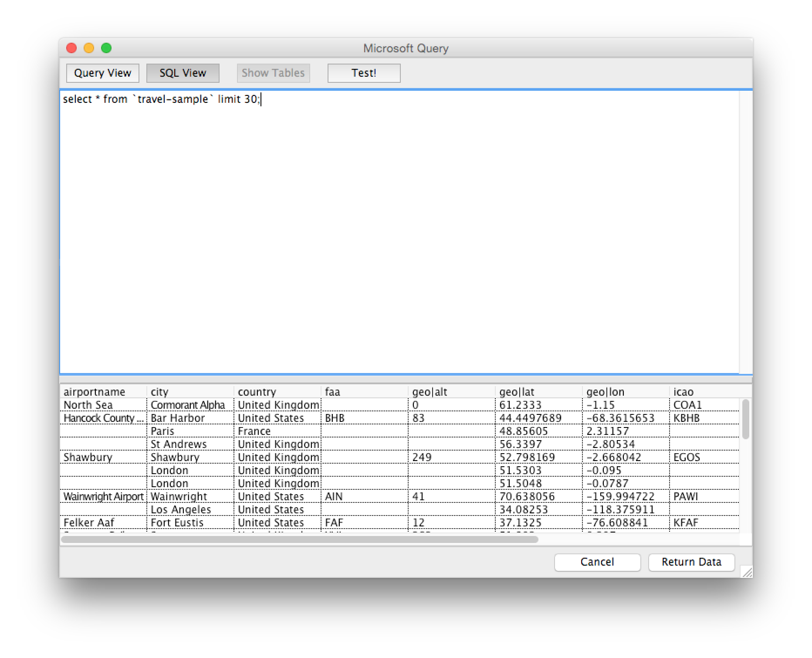Click the geo|lat column header
Image resolution: width=812 pixels, height=658 pixels.
tap(539, 392)
